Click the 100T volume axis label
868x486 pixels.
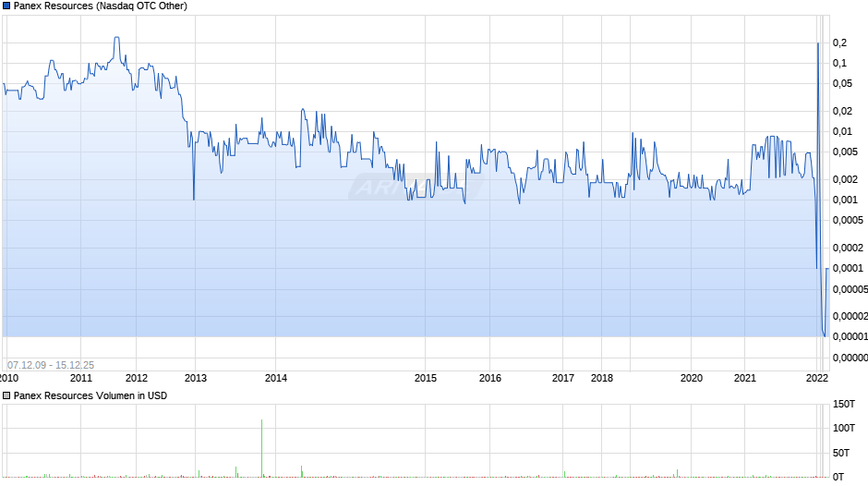click(844, 428)
